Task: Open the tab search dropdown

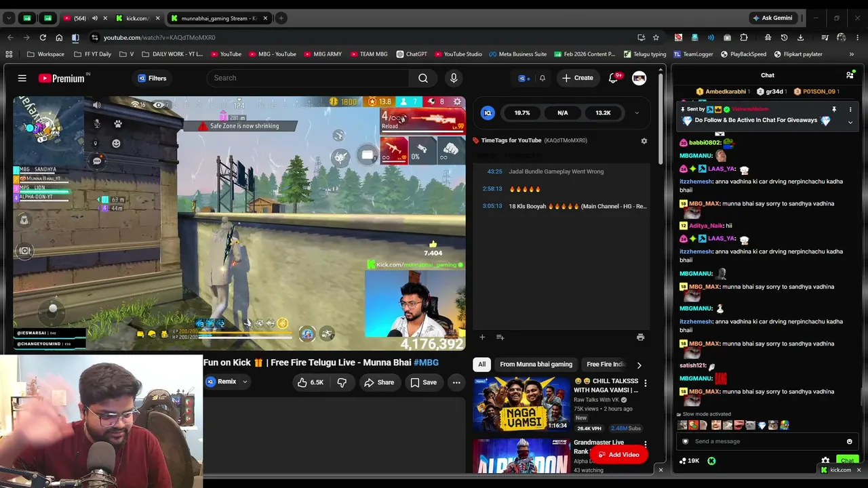Action: pos(9,18)
